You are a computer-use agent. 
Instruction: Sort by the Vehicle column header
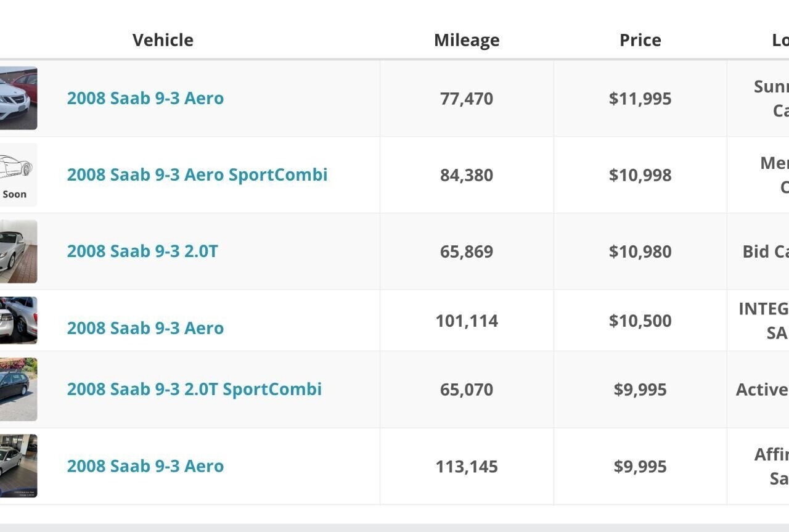(163, 40)
